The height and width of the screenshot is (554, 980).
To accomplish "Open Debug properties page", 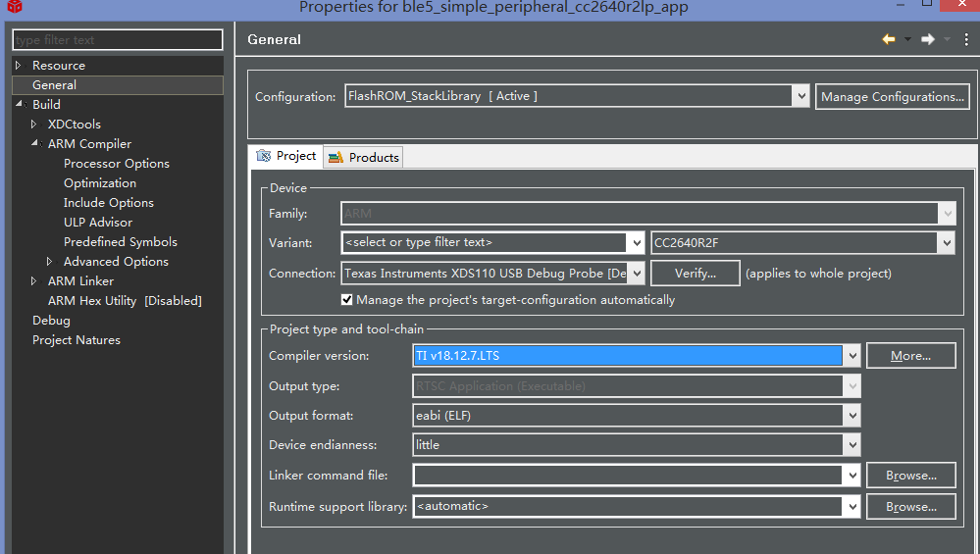I will pyautogui.click(x=51, y=321).
